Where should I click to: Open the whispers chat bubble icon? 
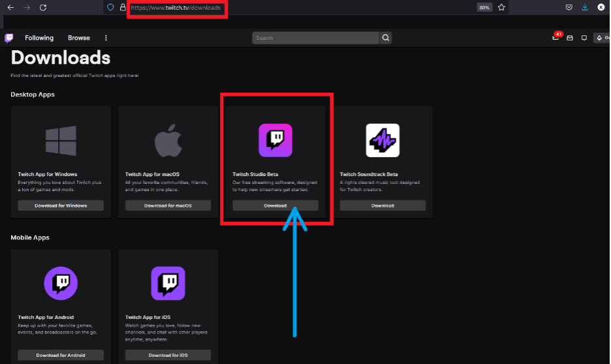584,38
